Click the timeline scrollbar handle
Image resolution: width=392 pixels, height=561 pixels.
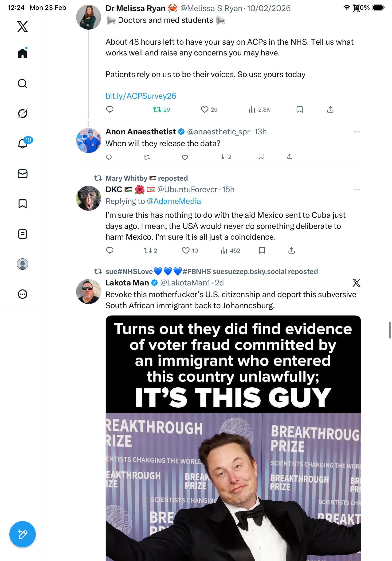[390, 330]
